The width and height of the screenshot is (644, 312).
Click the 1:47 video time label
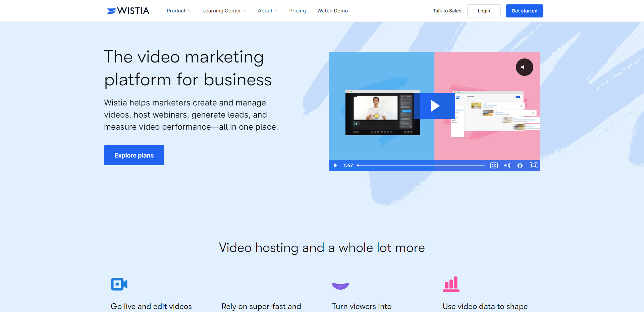(348, 165)
